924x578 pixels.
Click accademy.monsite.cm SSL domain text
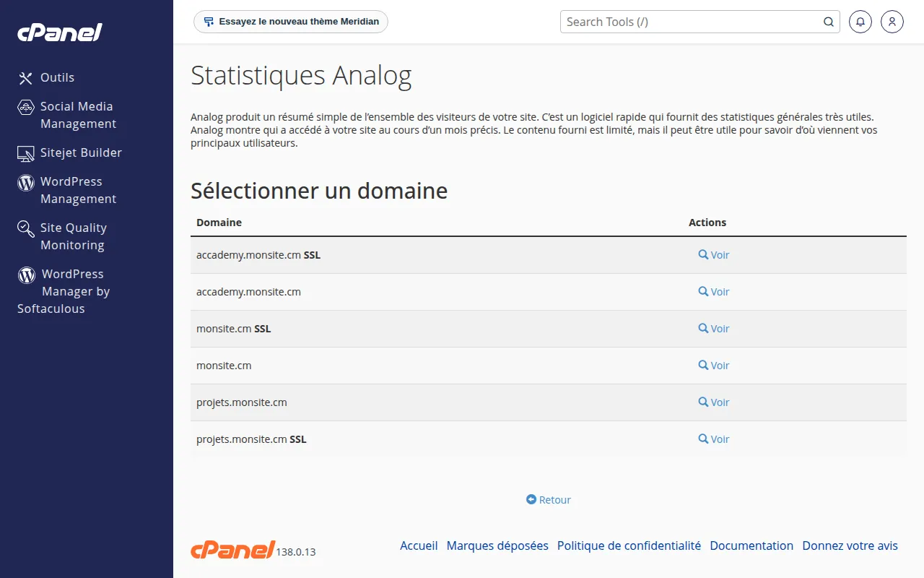pos(258,255)
